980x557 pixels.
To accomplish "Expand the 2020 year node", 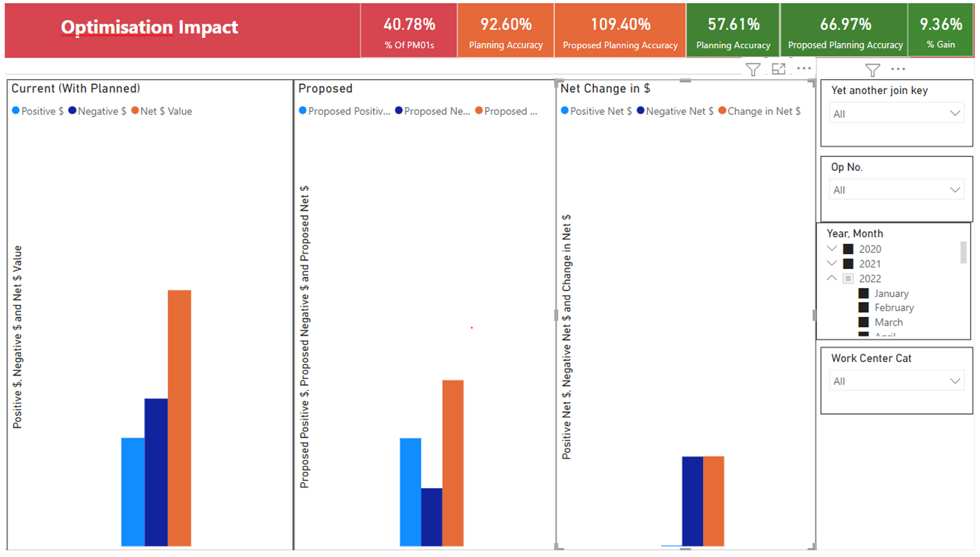I will pos(832,248).
